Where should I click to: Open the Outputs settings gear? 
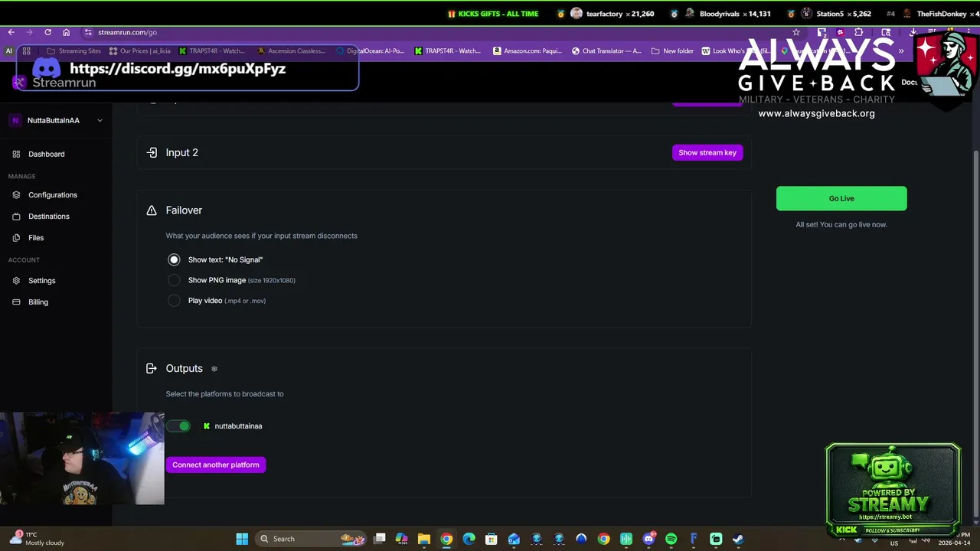214,369
